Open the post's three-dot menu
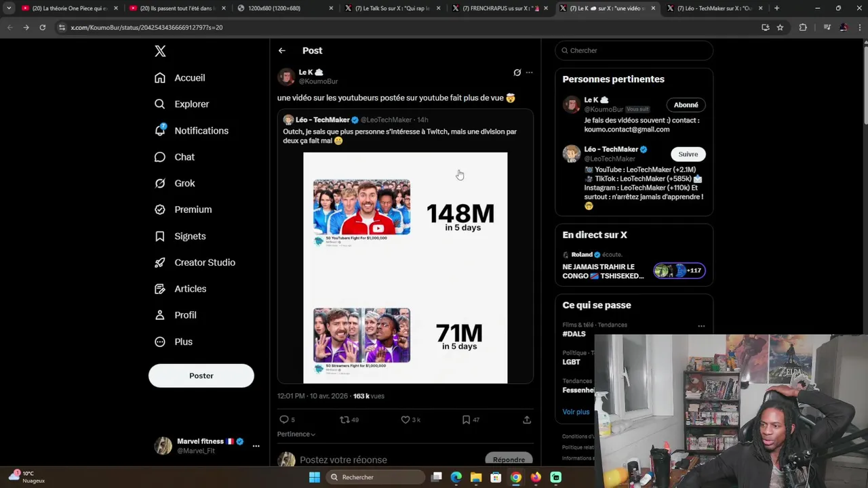This screenshot has width=868, height=488. click(529, 73)
